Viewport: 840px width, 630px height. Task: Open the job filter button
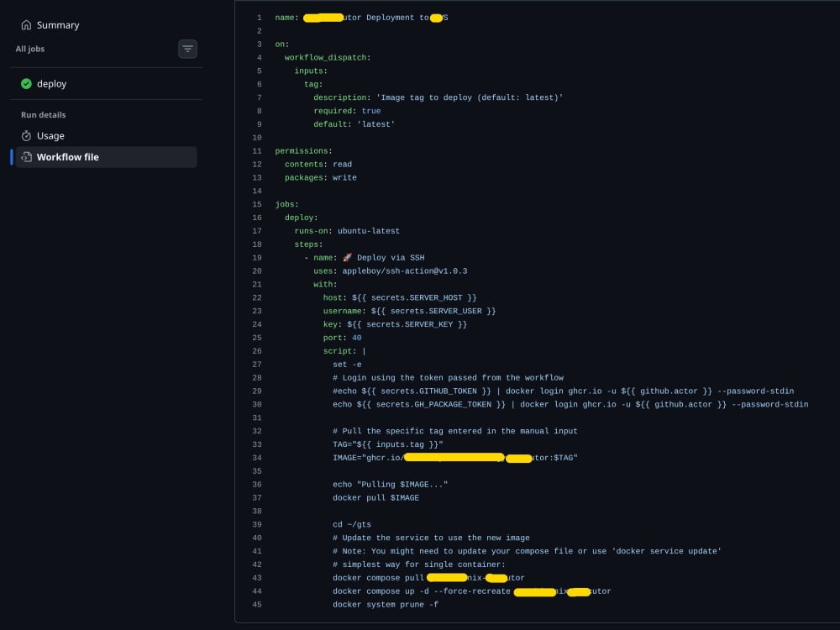pos(187,50)
